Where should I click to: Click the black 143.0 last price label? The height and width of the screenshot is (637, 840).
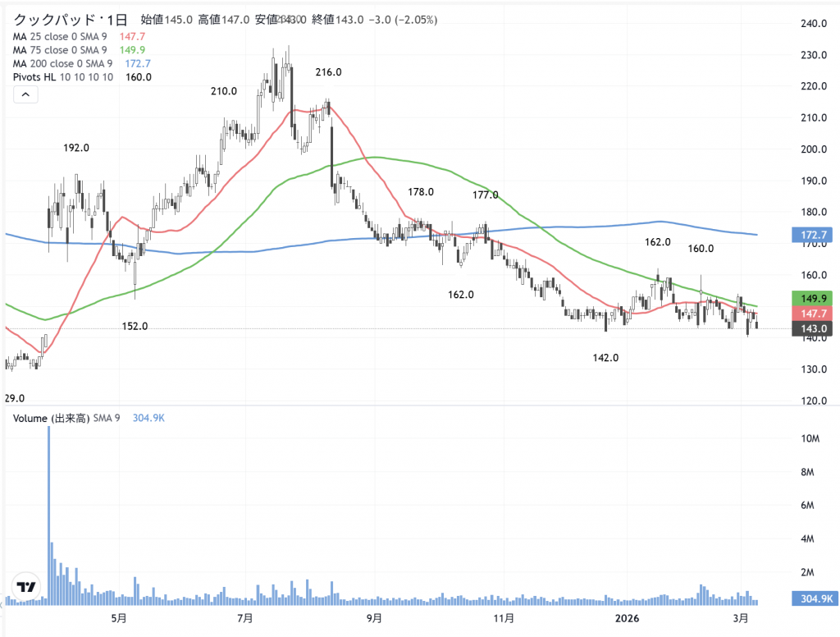coord(812,329)
